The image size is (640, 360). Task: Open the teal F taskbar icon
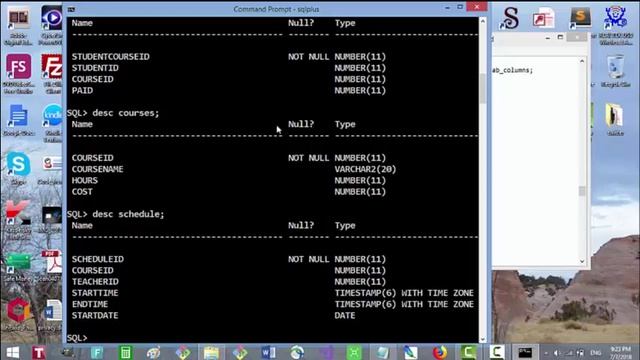tap(97, 353)
